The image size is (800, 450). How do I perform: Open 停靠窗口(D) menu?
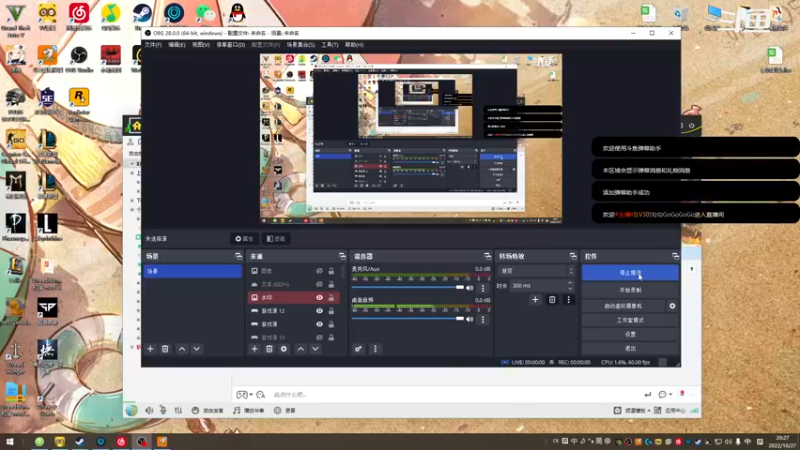231,45
